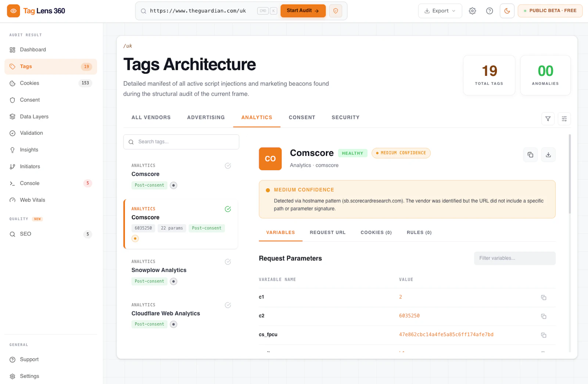Screen dimensions: 588x384
Task: Click the copy icon in Comscore header
Action: click(530, 155)
